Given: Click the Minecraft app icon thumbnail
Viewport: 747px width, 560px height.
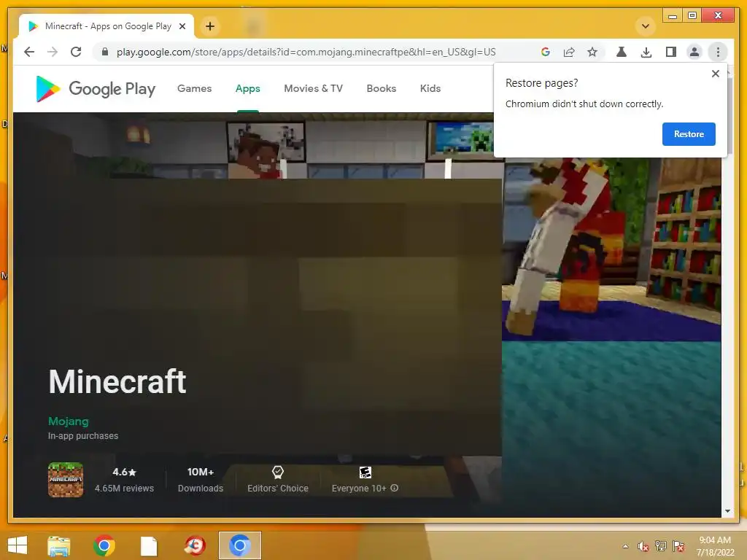Looking at the screenshot, I should coord(66,480).
